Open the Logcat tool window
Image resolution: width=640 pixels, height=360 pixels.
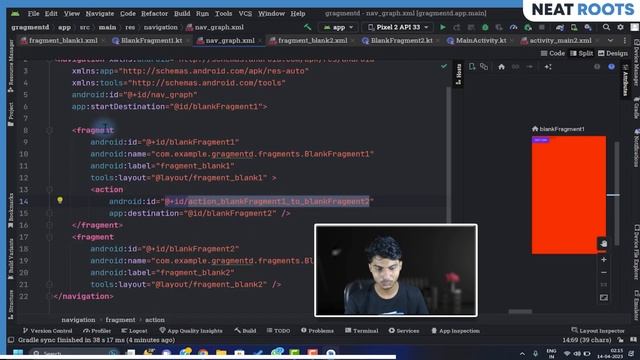134,331
